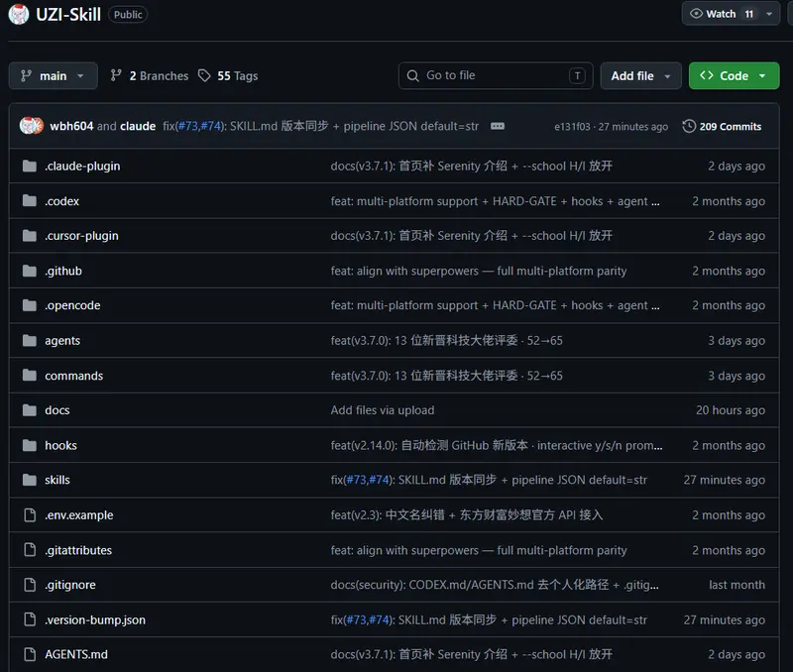Open claude co-author profile link
The image size is (793, 672).
pos(138,126)
